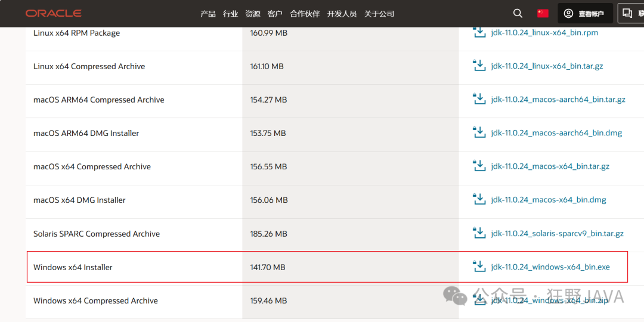Click download icon for macos-x64_bin.tar.gz
The height and width of the screenshot is (322, 644).
point(479,166)
